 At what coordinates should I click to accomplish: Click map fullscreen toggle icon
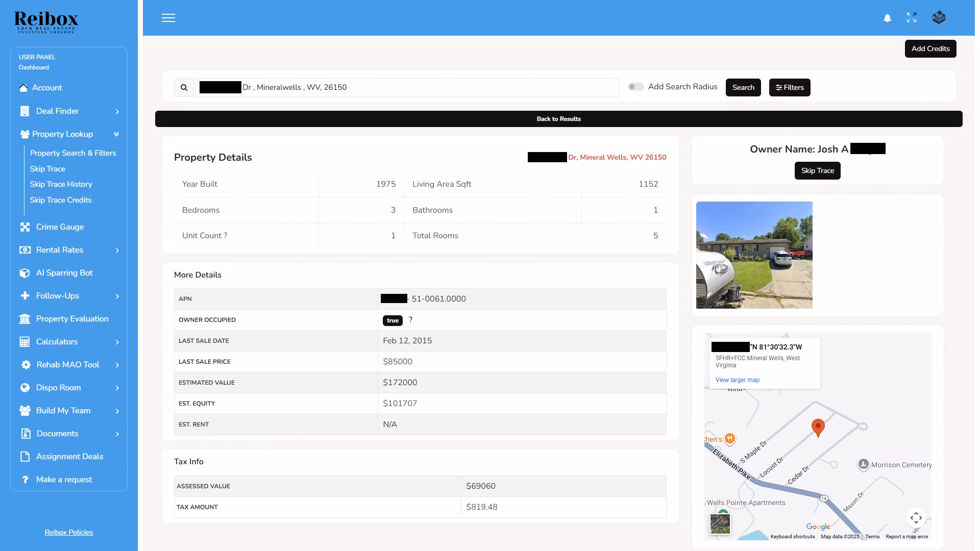pos(916,518)
